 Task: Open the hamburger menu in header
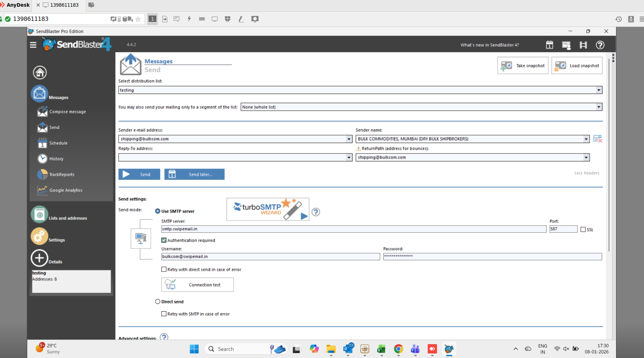click(33, 45)
